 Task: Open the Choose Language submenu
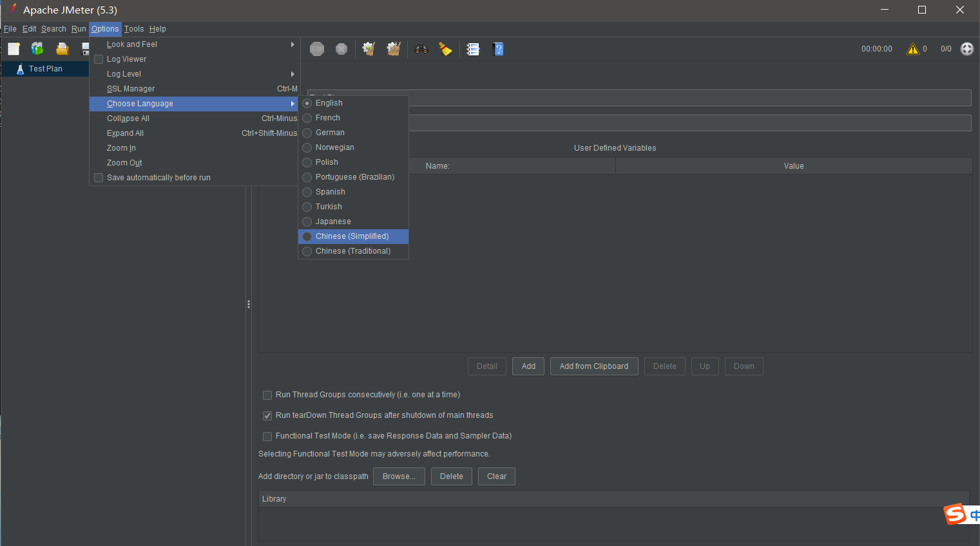[193, 104]
